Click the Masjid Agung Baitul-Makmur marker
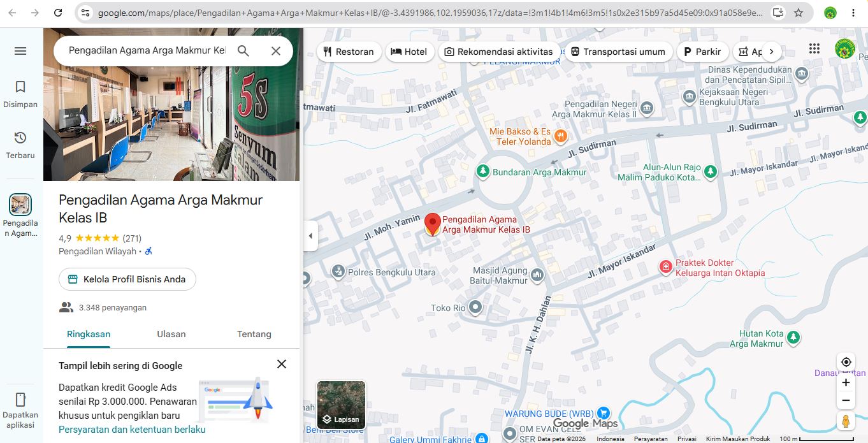 coord(537,275)
